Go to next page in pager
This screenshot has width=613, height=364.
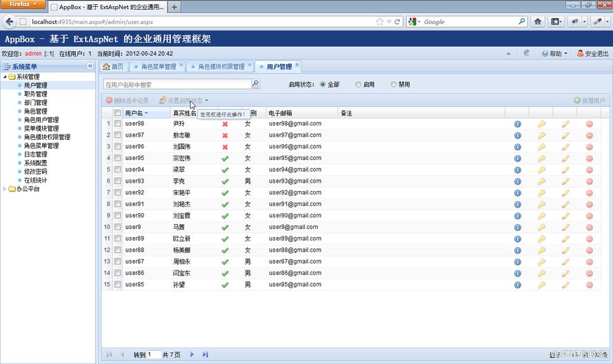(x=192, y=354)
